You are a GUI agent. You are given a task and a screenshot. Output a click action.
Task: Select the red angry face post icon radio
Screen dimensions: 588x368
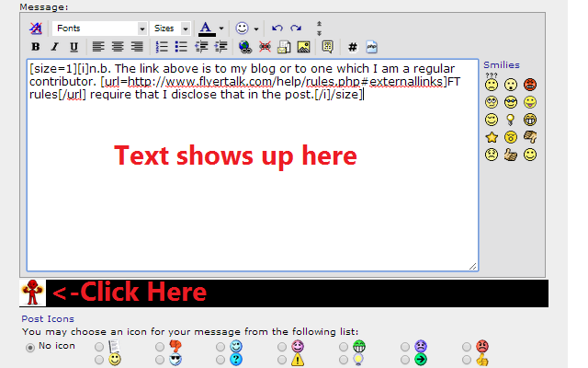[x=467, y=346]
